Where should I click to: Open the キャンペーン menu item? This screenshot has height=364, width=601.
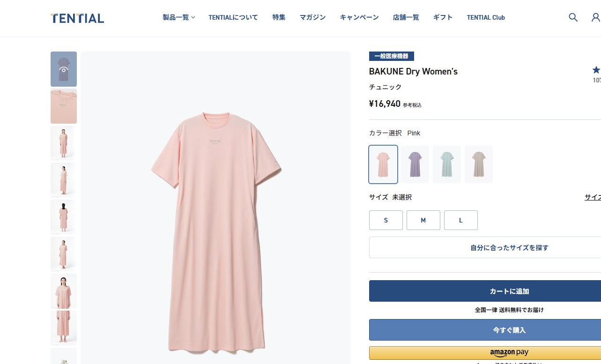tap(359, 17)
